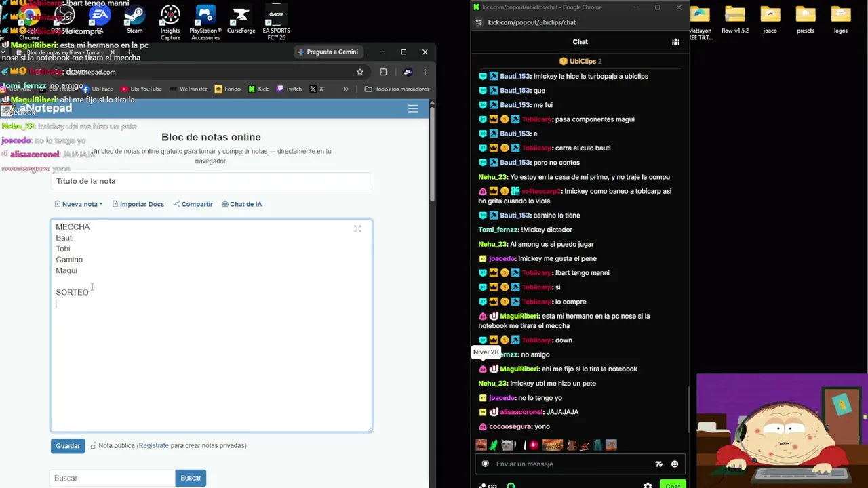Save the note with Guardar
The width and height of the screenshot is (868, 488).
pos(68,446)
